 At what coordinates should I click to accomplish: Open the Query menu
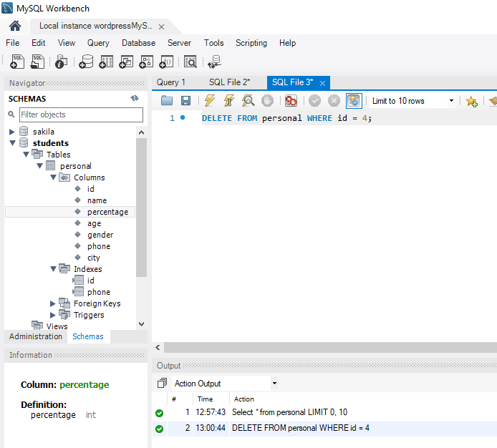[98, 43]
